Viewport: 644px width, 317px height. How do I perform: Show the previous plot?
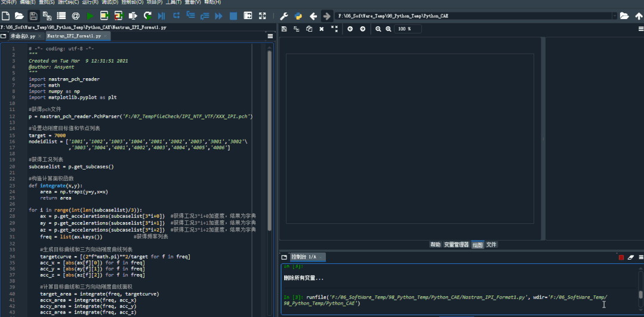[350, 29]
